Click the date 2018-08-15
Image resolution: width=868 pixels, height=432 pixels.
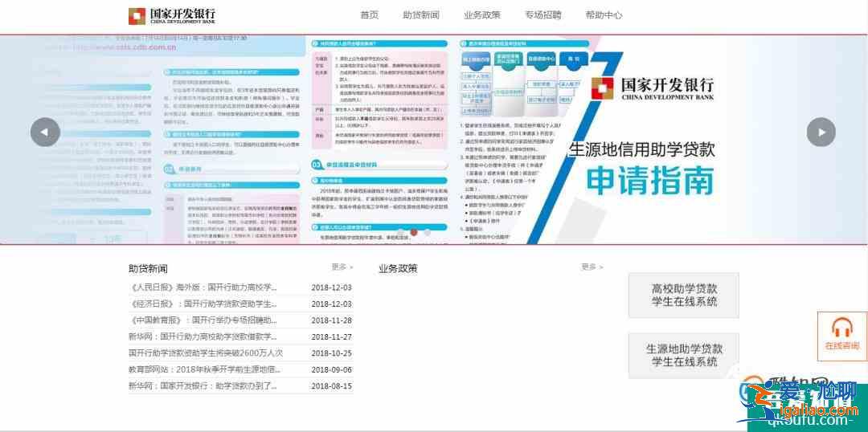pos(332,386)
